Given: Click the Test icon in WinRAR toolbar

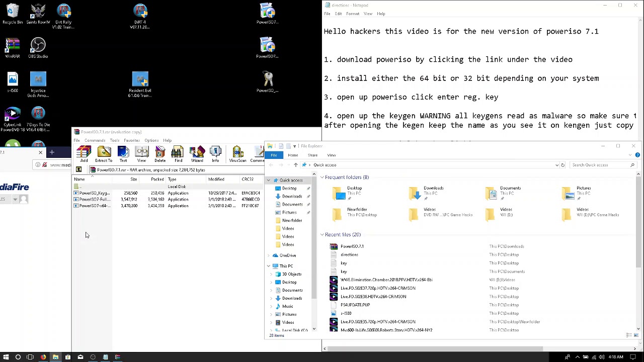Looking at the screenshot, I should tap(123, 154).
